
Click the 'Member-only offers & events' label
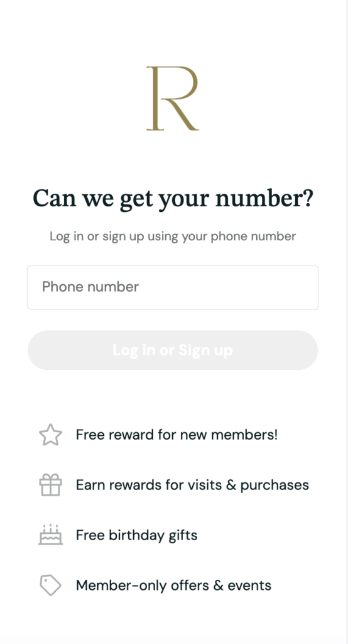coord(173,586)
